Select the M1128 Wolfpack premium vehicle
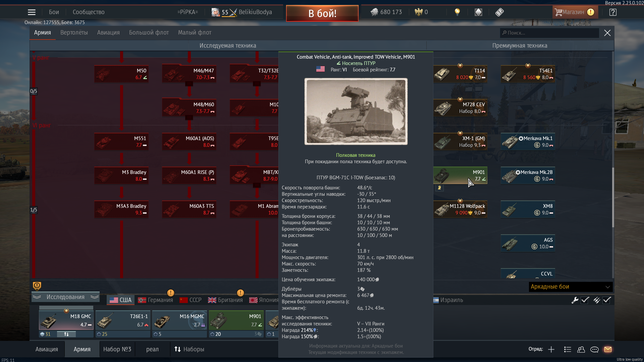Viewport: 644px width, 362px height. point(460,209)
